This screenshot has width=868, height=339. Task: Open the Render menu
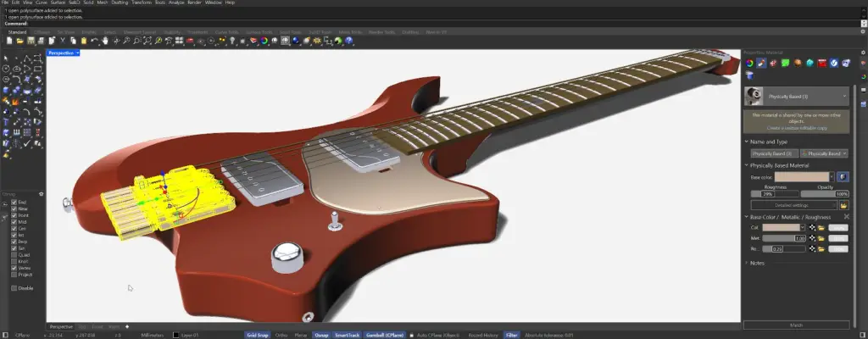194,3
